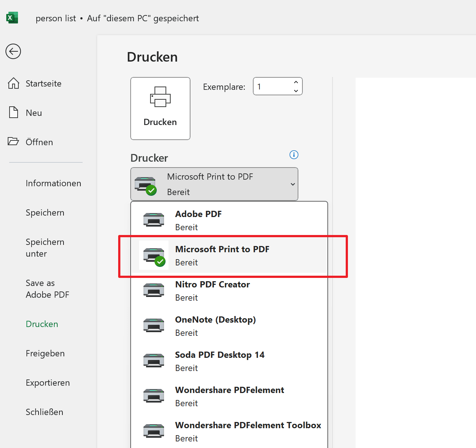Choose Speichern in the sidebar

pos(45,213)
